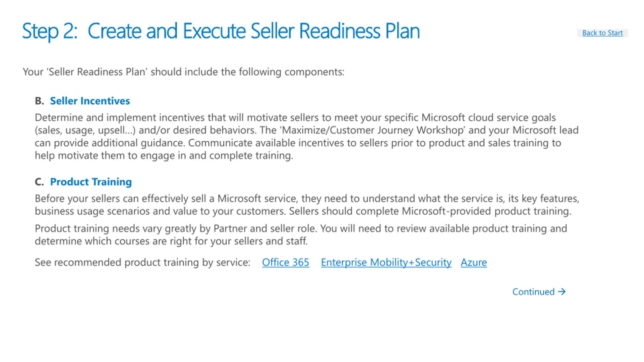644x362 pixels.
Task: Click the paragraph starting 'Product training needs vary'
Action: [301, 234]
